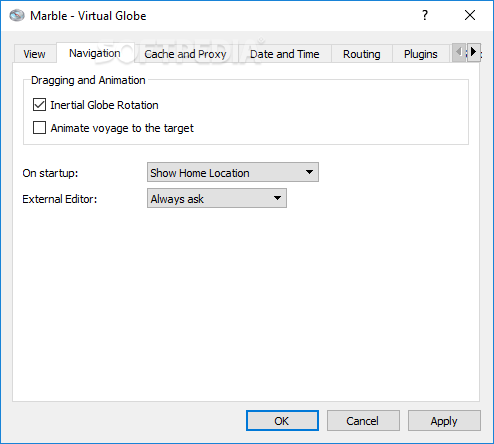Enable Animate voyage to the target

(39, 128)
